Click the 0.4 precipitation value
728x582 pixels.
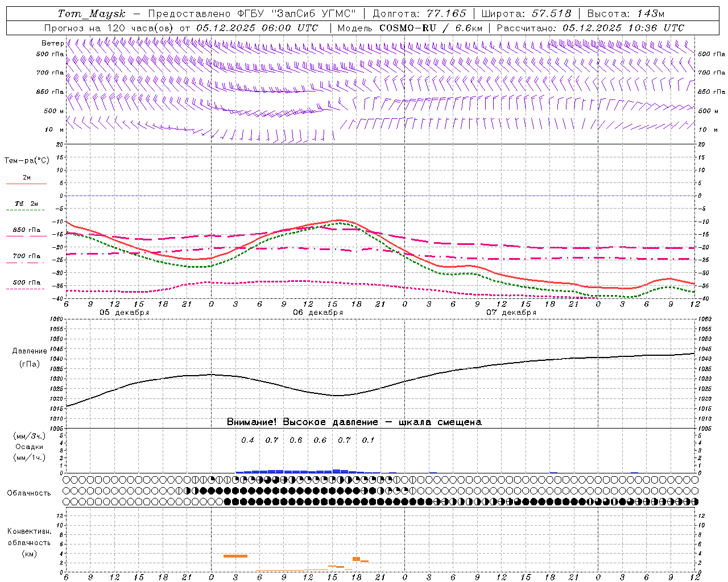tap(247, 440)
